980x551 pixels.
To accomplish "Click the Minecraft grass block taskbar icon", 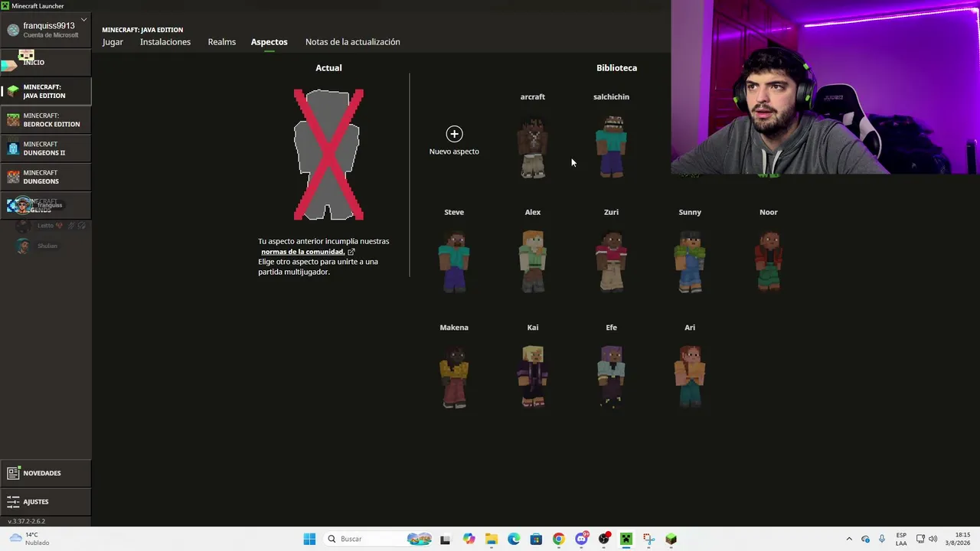I will tap(671, 539).
